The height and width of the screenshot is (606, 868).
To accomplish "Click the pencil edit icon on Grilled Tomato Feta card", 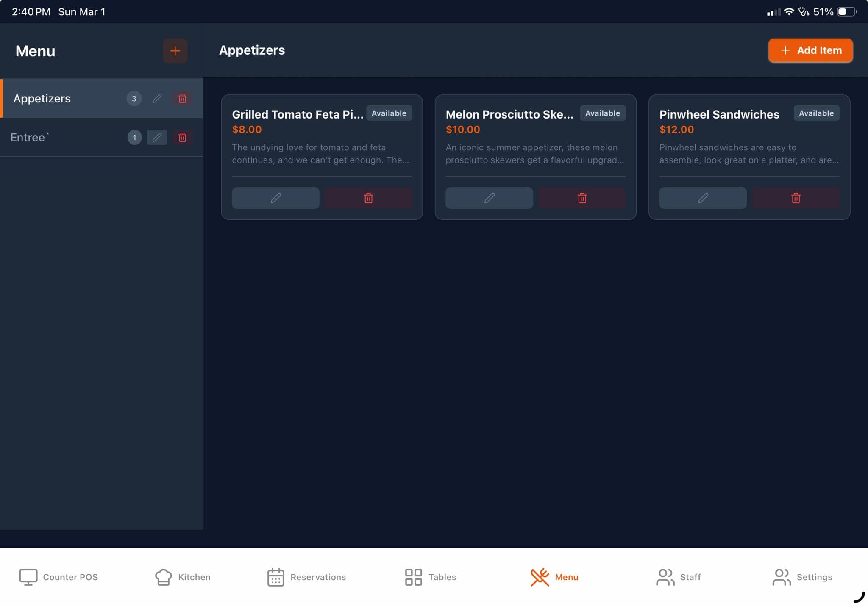I will (275, 198).
